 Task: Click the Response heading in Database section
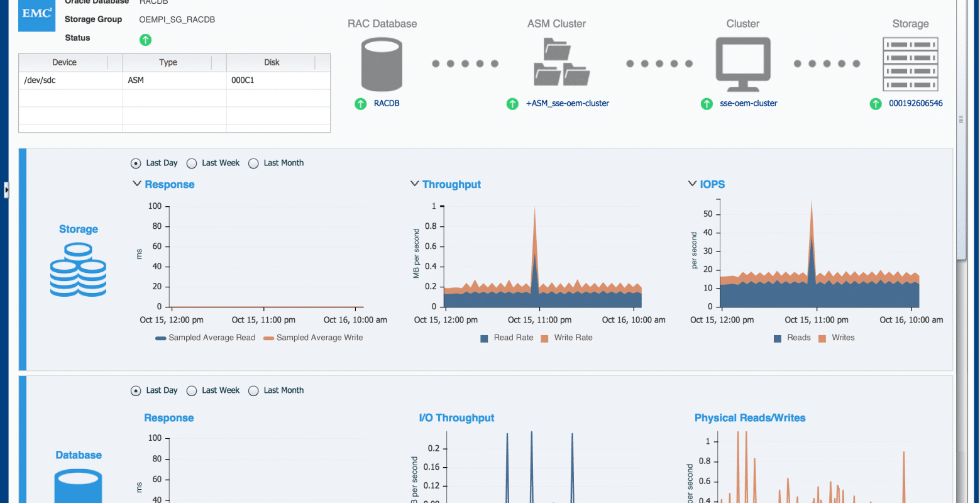[169, 418]
